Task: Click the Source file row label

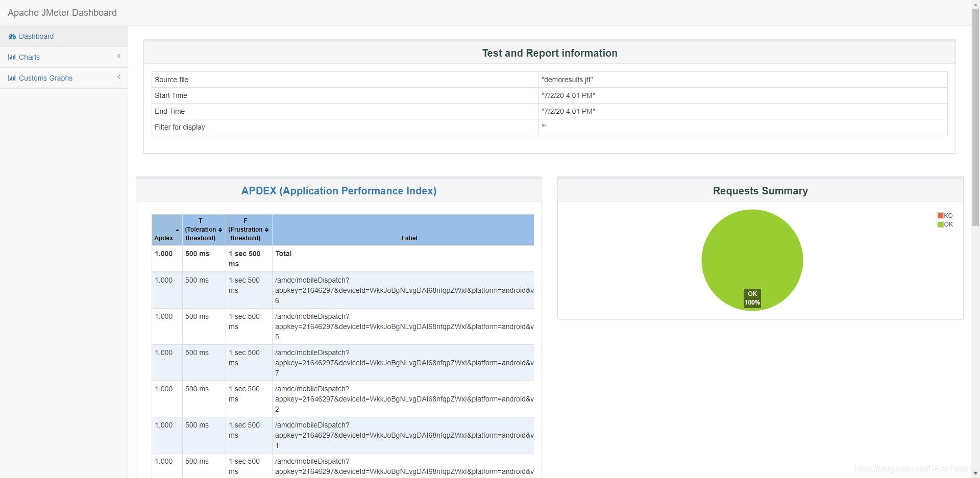Action: [171, 80]
